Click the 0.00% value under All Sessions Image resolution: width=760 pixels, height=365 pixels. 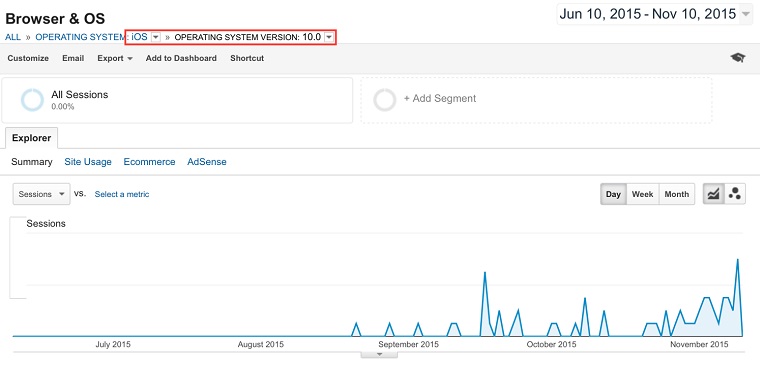pyautogui.click(x=63, y=107)
